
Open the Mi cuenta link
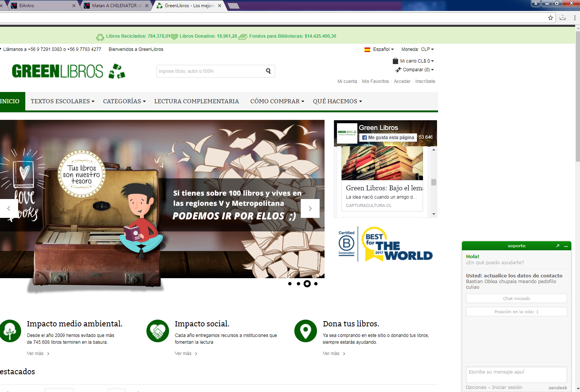pyautogui.click(x=347, y=81)
